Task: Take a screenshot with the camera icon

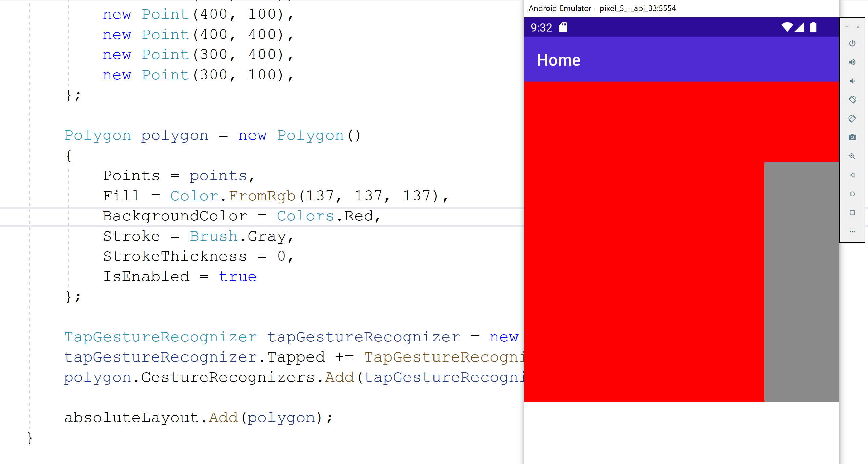Action: (x=853, y=137)
